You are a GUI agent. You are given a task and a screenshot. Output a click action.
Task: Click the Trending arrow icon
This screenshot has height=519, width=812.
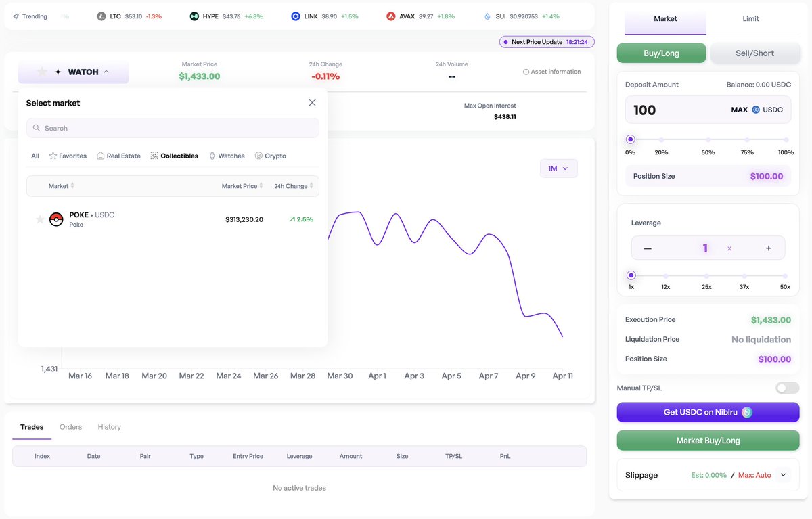pyautogui.click(x=16, y=16)
